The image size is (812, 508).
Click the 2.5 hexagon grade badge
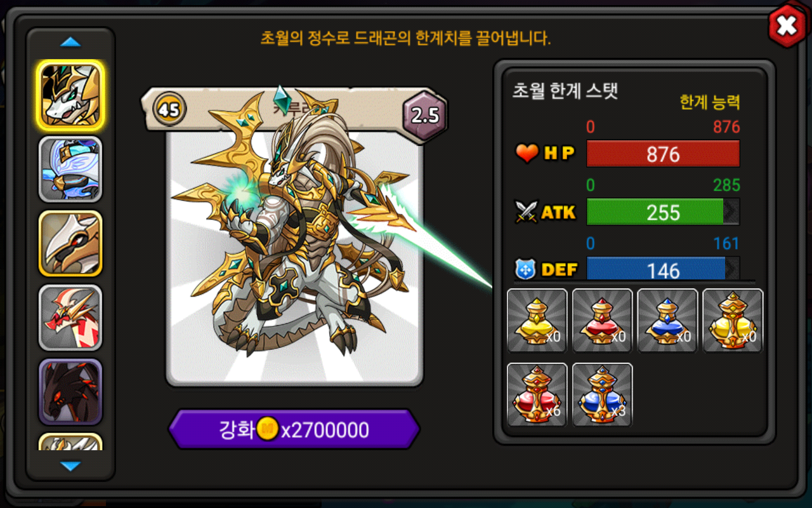425,114
